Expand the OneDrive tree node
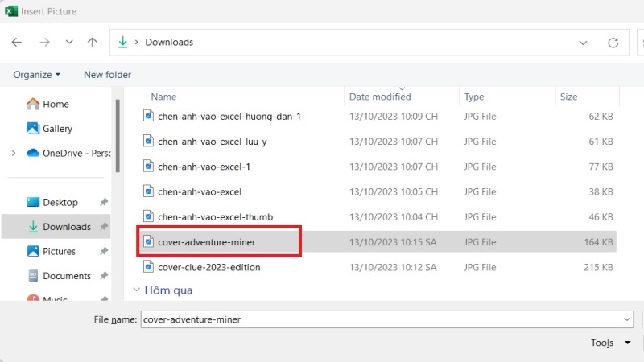Screen dimensions: 644x362 (14, 153)
